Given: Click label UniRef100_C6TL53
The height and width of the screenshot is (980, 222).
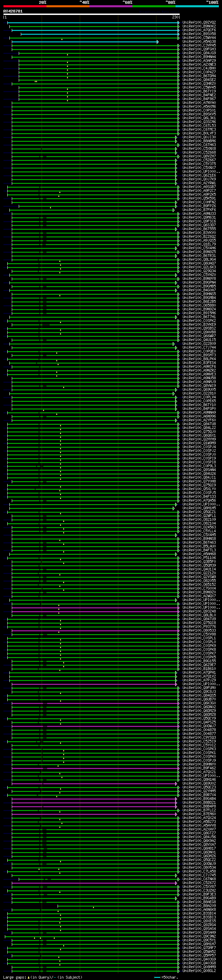Looking at the screenshot, I should (x=199, y=125).
